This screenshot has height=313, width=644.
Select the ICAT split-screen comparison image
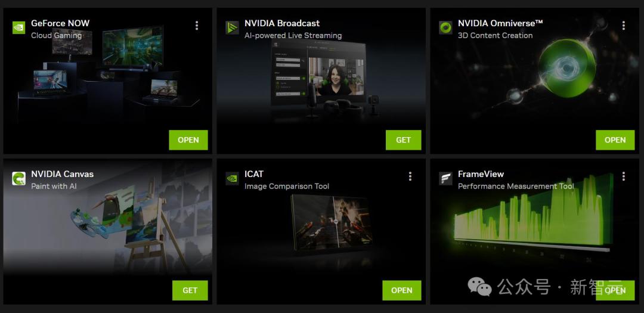(x=332, y=222)
